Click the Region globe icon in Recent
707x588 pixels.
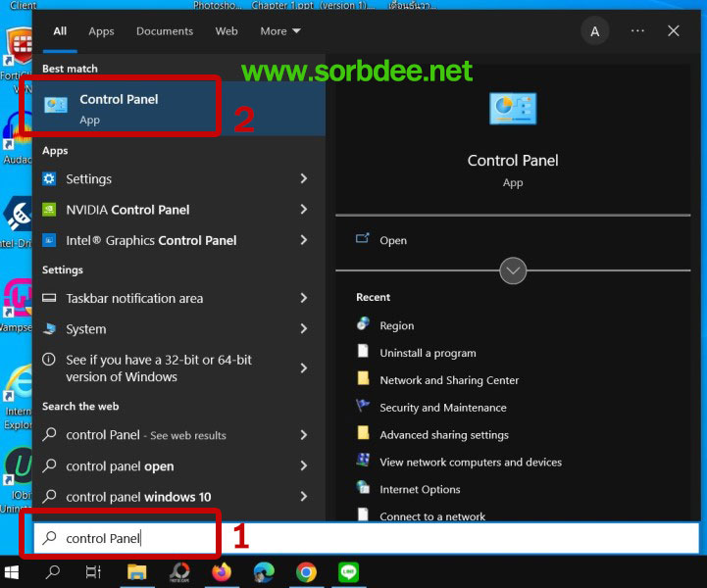(x=363, y=323)
